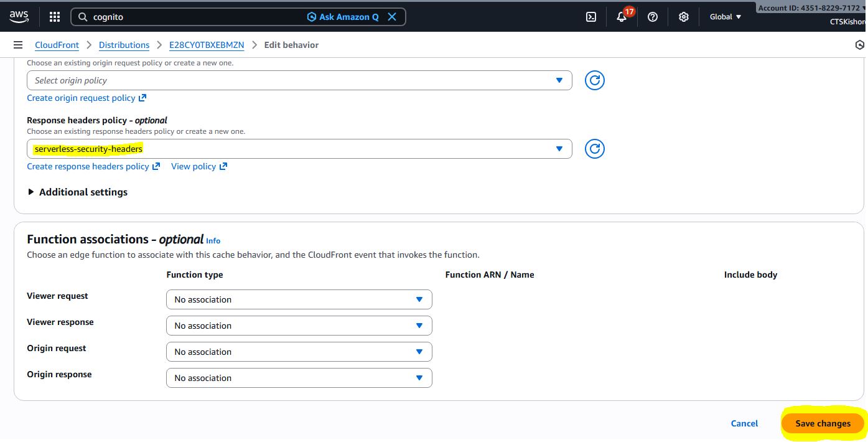This screenshot has height=442, width=868.
Task: Refresh the origin request policy list
Action: pyautogui.click(x=594, y=80)
